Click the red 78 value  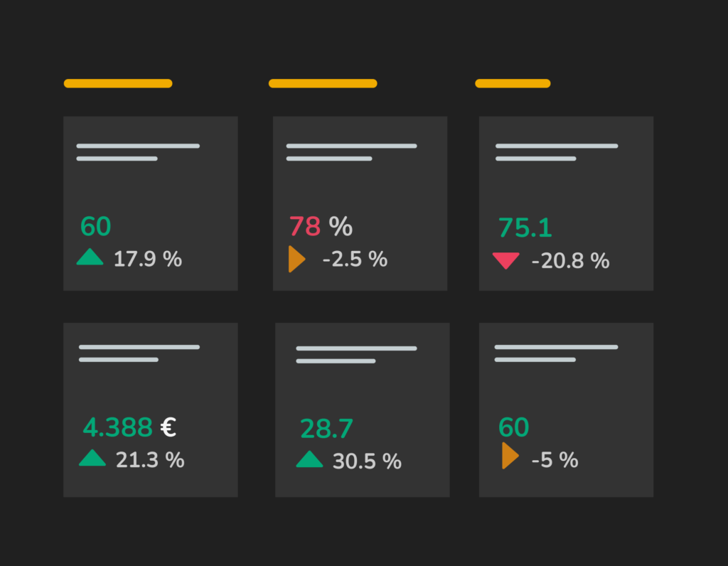[305, 227]
